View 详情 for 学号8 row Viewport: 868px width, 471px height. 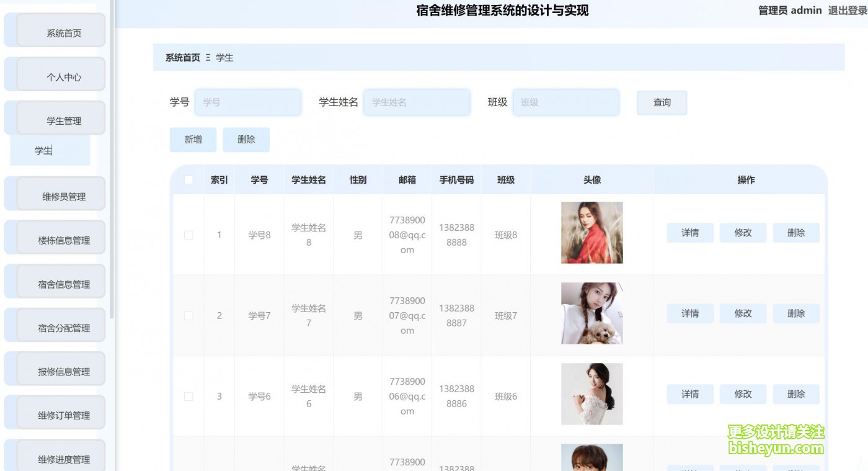[x=690, y=233]
